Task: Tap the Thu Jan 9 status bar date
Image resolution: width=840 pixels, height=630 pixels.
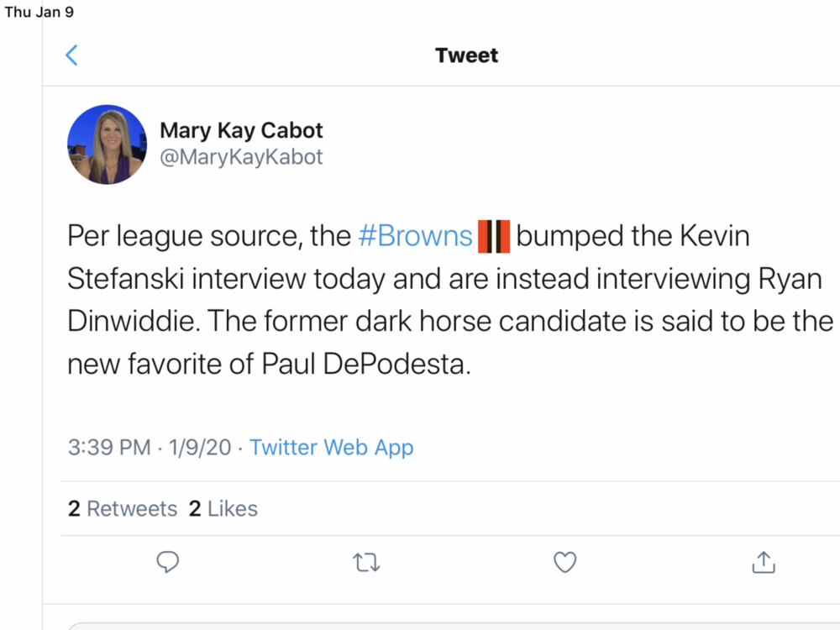Action: point(39,12)
